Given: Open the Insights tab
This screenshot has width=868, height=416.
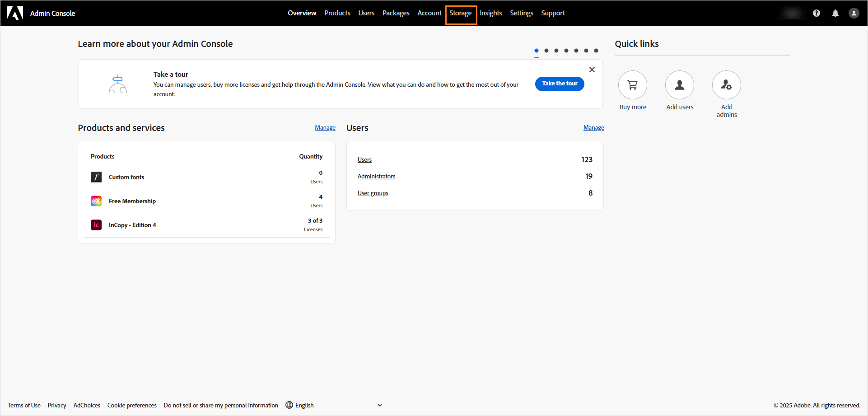Looking at the screenshot, I should click(x=491, y=13).
